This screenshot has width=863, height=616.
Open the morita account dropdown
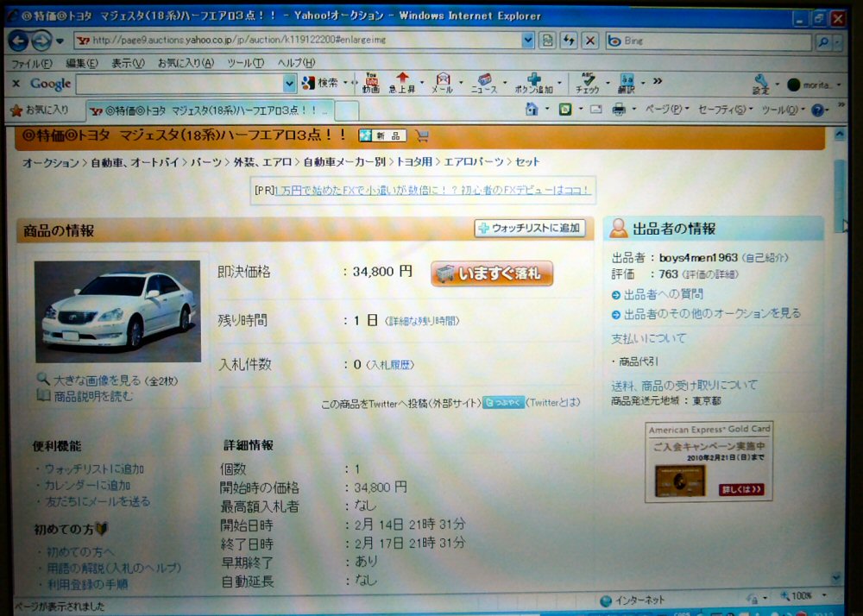[x=814, y=85]
